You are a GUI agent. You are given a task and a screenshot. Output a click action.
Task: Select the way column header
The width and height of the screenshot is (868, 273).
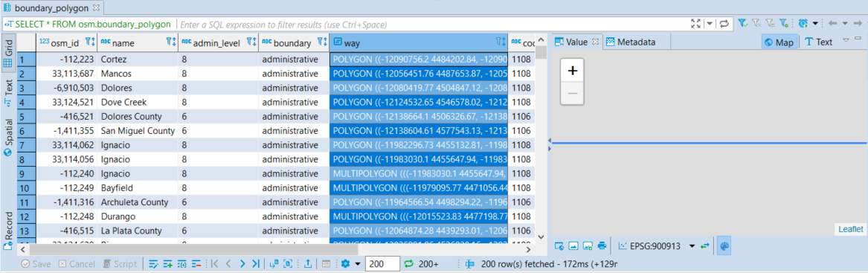pyautogui.click(x=419, y=42)
